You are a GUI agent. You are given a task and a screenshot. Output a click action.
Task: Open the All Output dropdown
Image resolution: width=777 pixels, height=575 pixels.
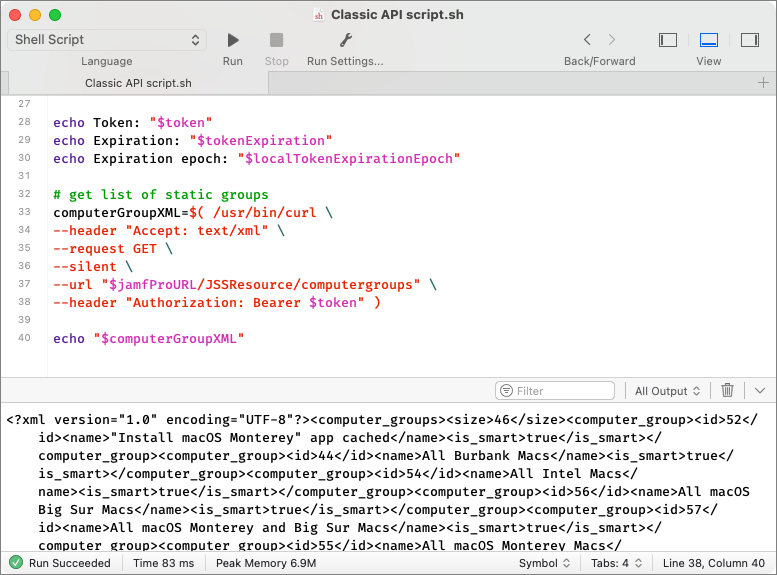pos(667,391)
